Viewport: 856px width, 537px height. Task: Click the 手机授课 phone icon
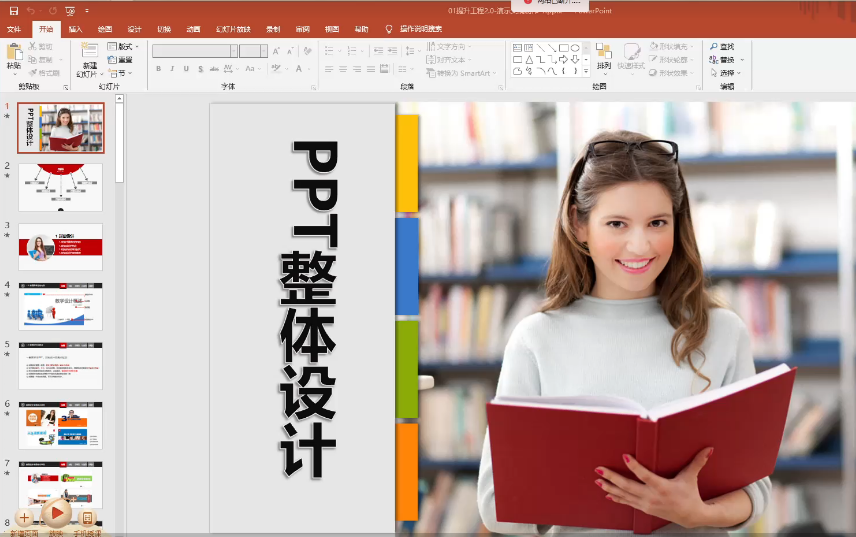coord(87,517)
